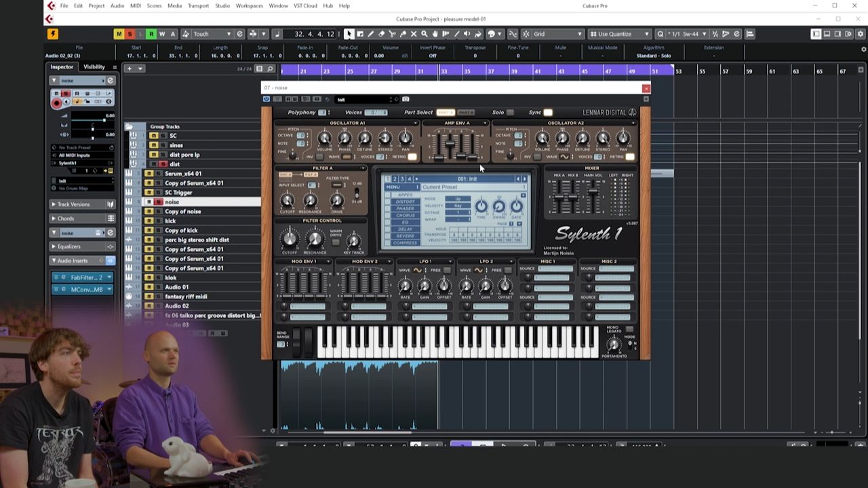Select the Glue tool
868x488 pixels.
[403, 34]
